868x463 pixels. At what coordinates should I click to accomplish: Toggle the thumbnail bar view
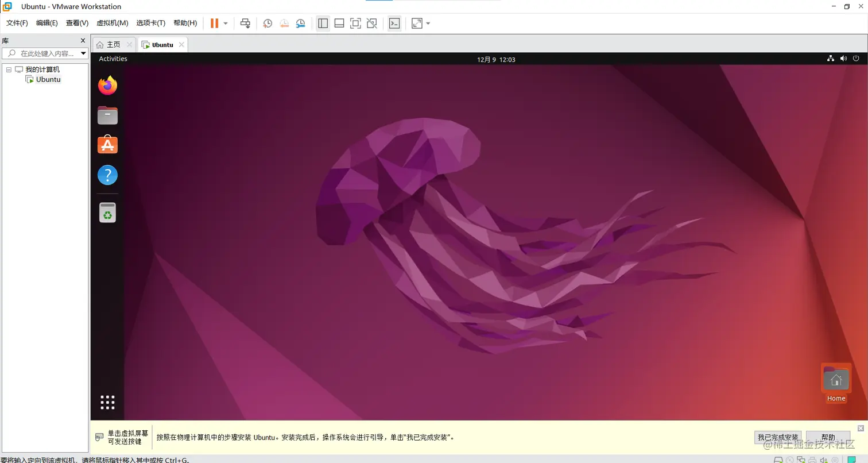(x=339, y=24)
